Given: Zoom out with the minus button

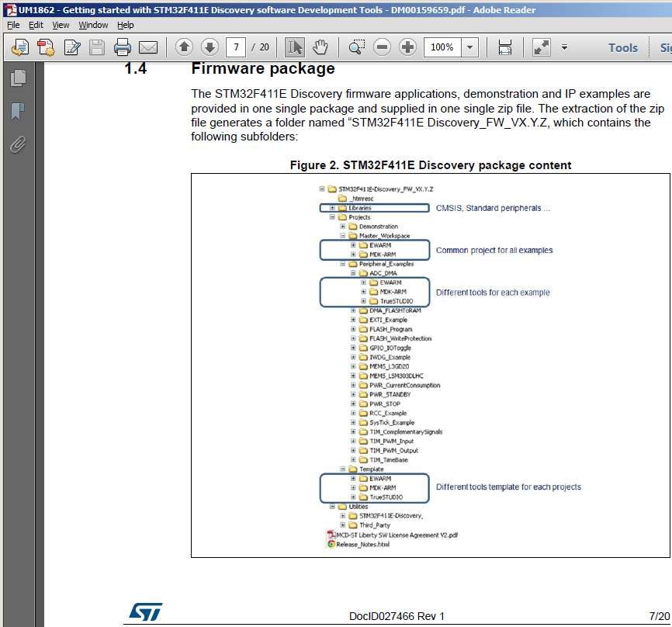Looking at the screenshot, I should (382, 47).
